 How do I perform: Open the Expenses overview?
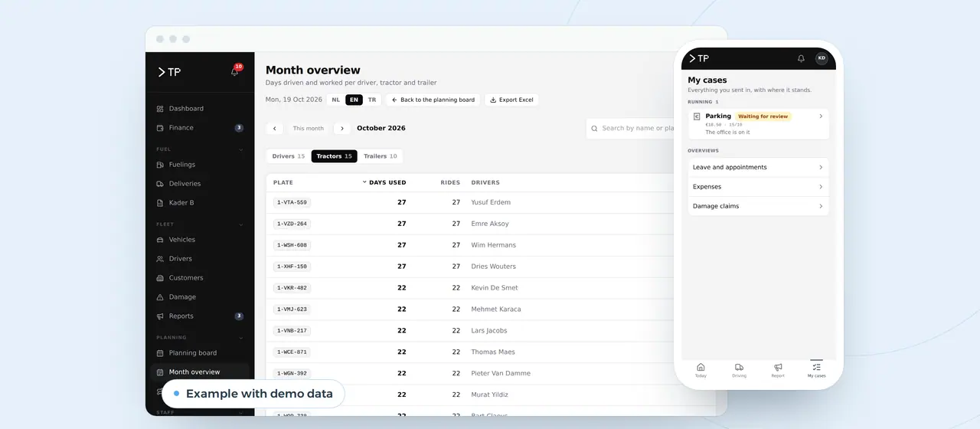[758, 187]
